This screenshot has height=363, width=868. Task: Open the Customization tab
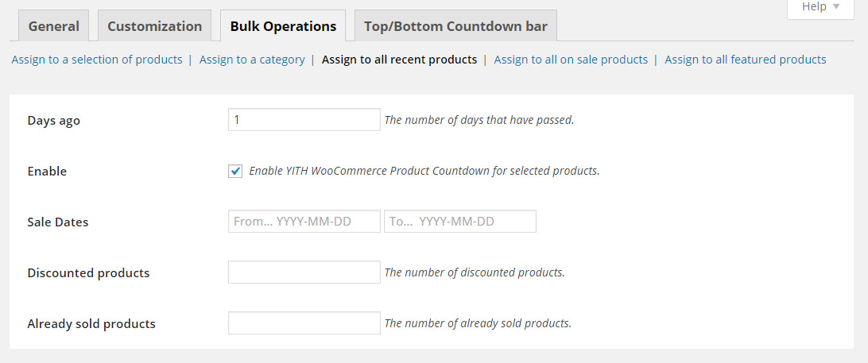pyautogui.click(x=154, y=26)
